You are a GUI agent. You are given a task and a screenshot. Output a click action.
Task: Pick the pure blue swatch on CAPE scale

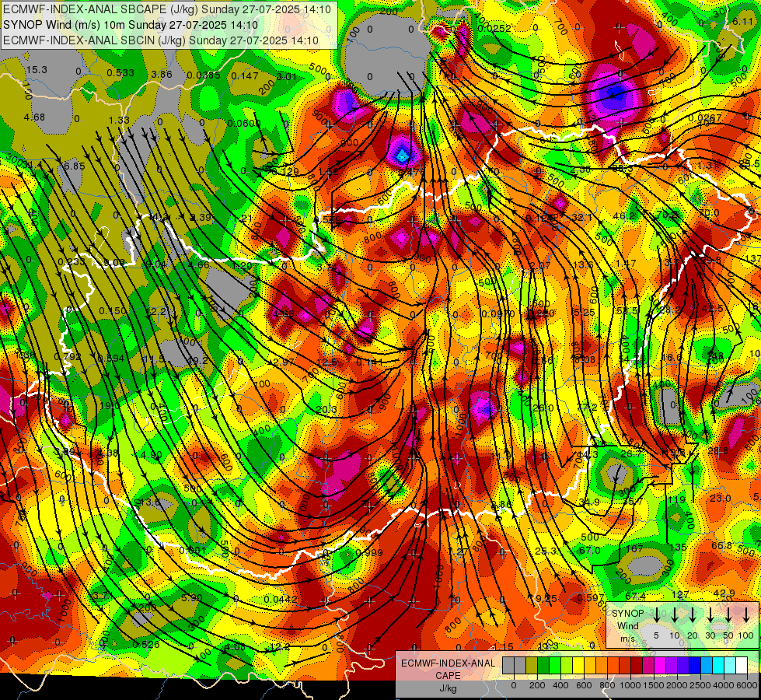pos(694,666)
